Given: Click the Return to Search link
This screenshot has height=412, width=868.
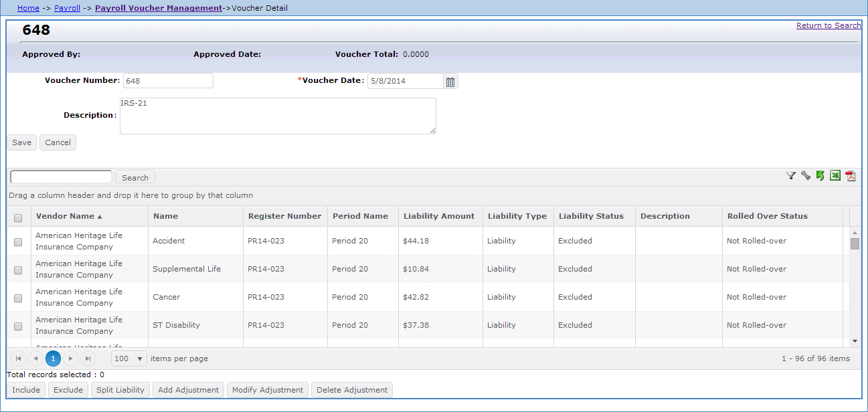Looking at the screenshot, I should pos(829,25).
